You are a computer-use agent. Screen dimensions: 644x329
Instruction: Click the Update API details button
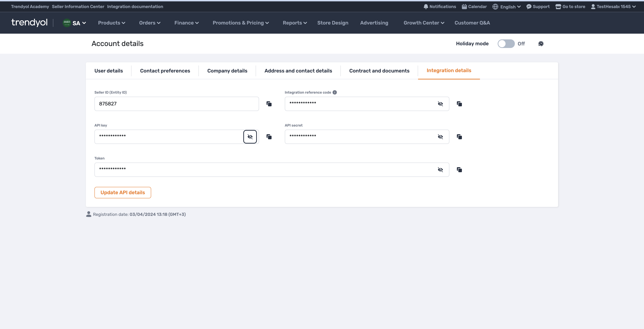123,193
